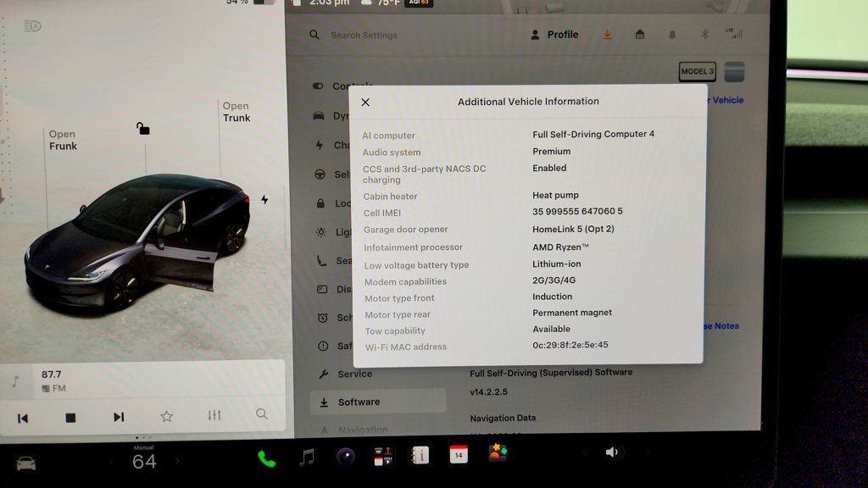Screen dimensions: 868x488
Task: Tap the Full Self-Driving Computer 4 value
Action: click(x=593, y=134)
